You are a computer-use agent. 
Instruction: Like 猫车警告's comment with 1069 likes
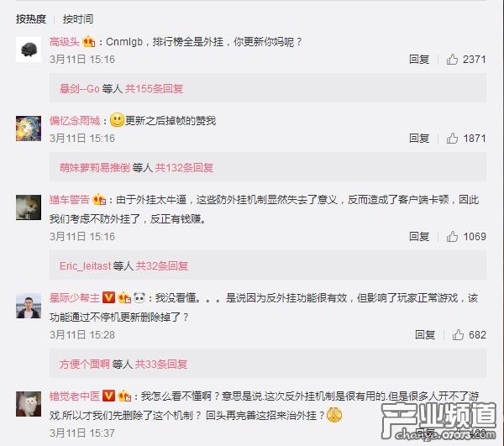(x=452, y=237)
